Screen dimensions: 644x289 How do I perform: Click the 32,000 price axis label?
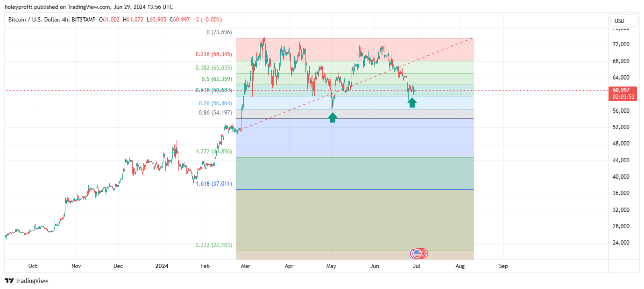coord(621,210)
